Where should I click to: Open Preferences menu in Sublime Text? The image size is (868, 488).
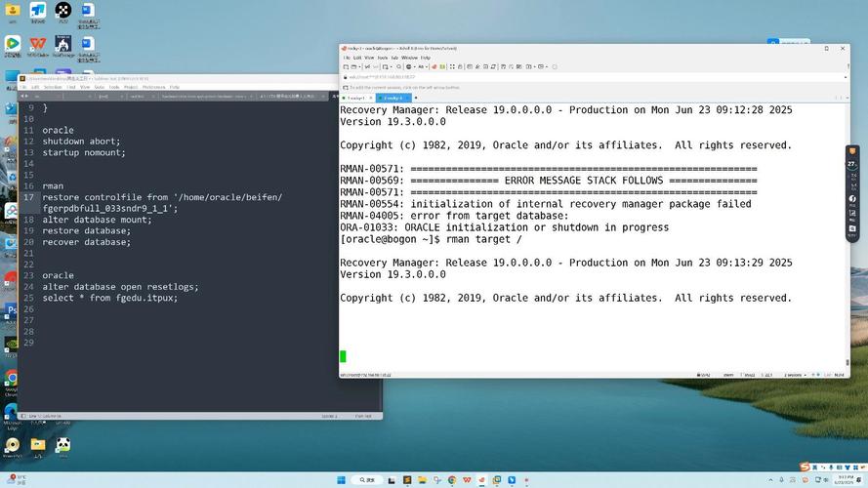click(x=154, y=87)
